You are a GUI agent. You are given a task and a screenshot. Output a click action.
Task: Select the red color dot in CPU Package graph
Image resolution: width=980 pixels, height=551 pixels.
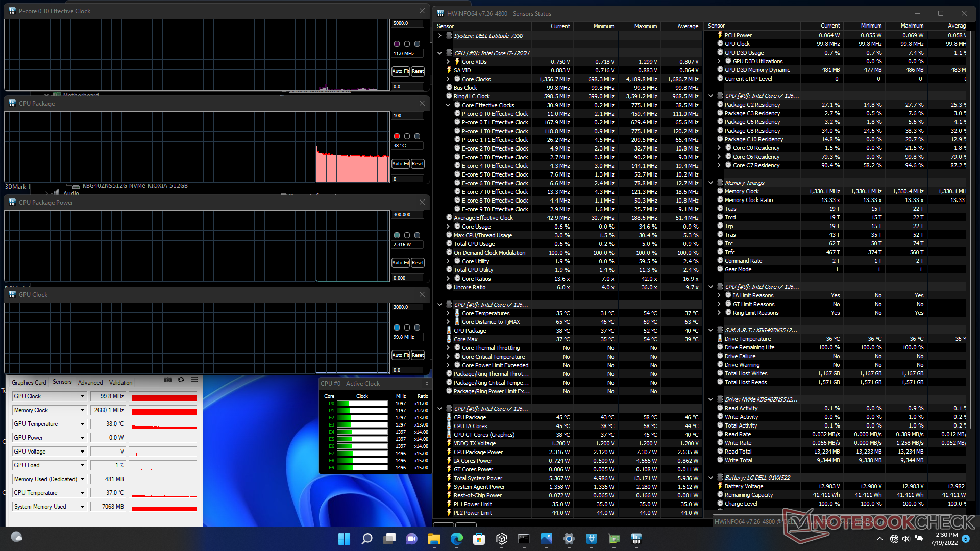397,136
